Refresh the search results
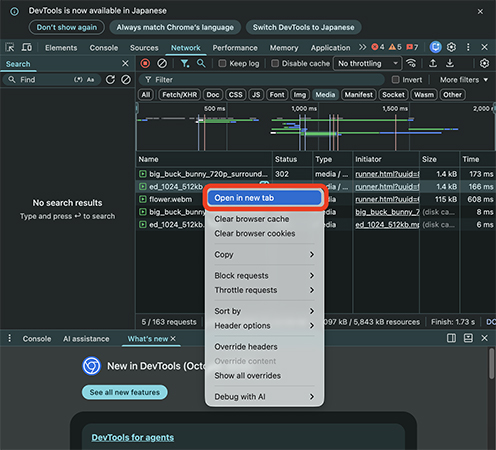496x450 pixels. tap(110, 79)
